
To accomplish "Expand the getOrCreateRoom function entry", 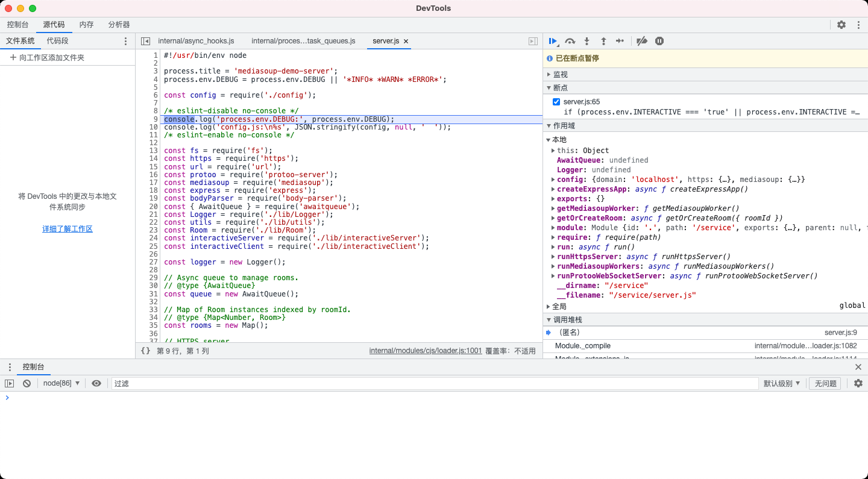I will (553, 218).
